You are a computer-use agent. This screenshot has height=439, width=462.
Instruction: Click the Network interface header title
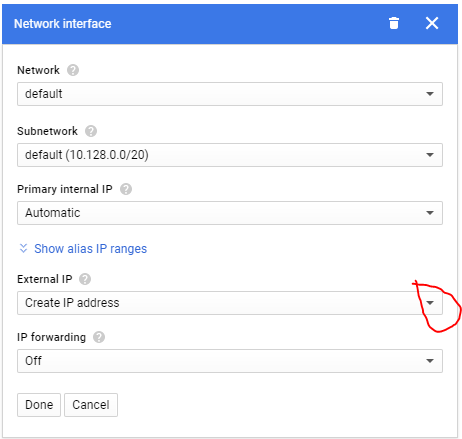click(x=63, y=24)
